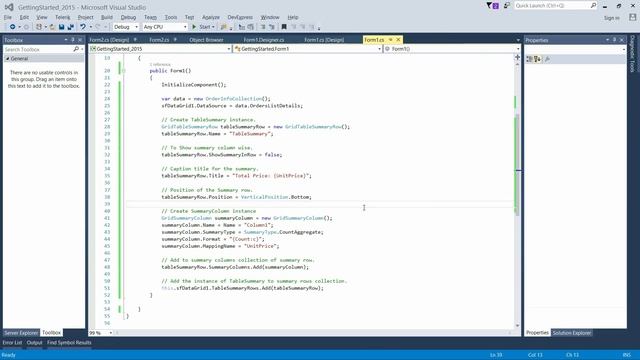The image size is (640, 360).
Task: Undo the last edit using the toolbar
Action: coord(83,27)
